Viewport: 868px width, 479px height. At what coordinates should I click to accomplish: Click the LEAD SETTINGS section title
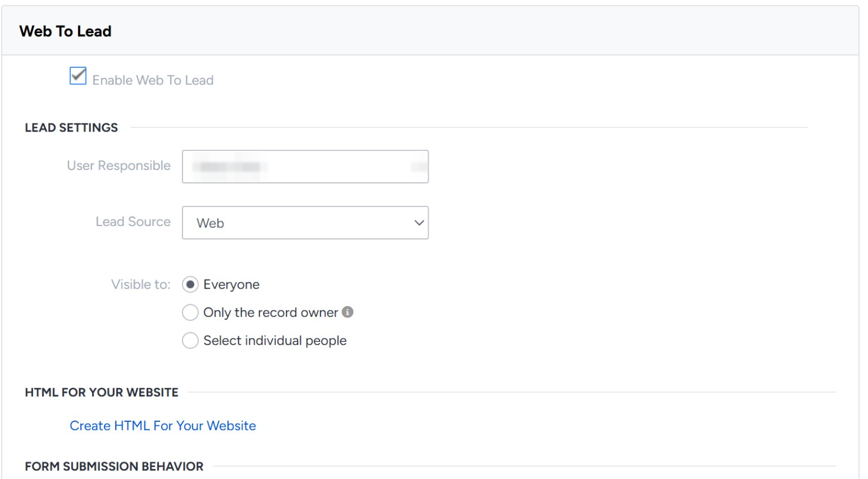pyautogui.click(x=71, y=127)
